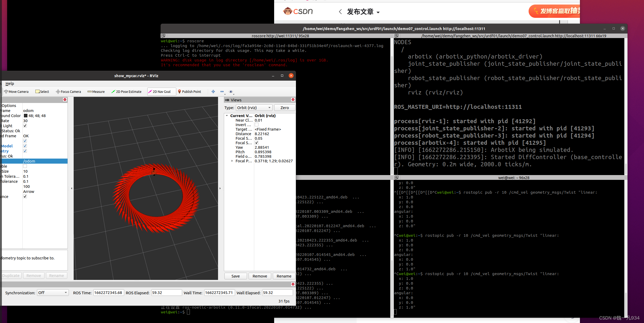Image resolution: width=644 pixels, height=323 pixels.
Task: Close the Displays panel with red X
Action: pyautogui.click(x=65, y=100)
